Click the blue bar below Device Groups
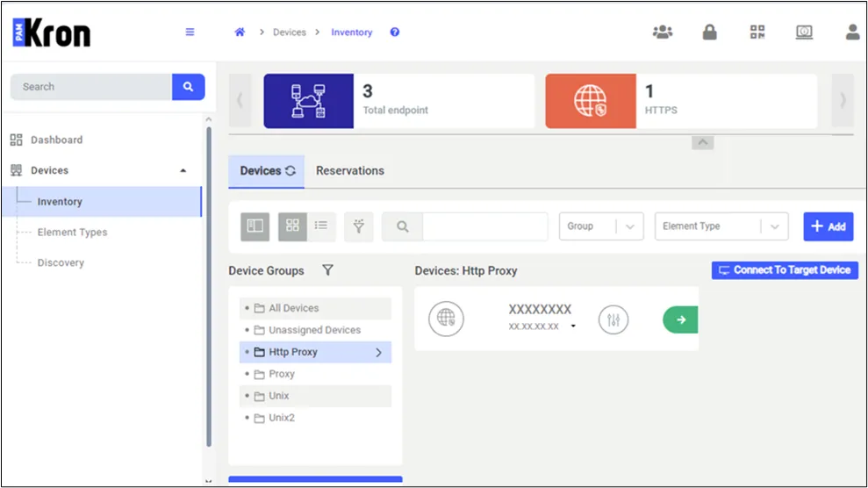The width and height of the screenshot is (868, 488). [x=315, y=479]
